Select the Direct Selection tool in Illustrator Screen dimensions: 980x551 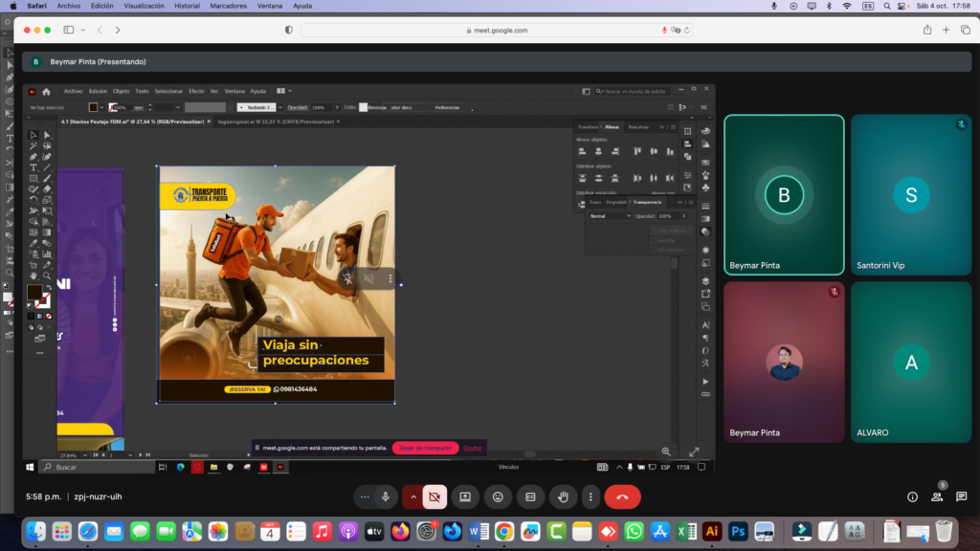tap(47, 135)
